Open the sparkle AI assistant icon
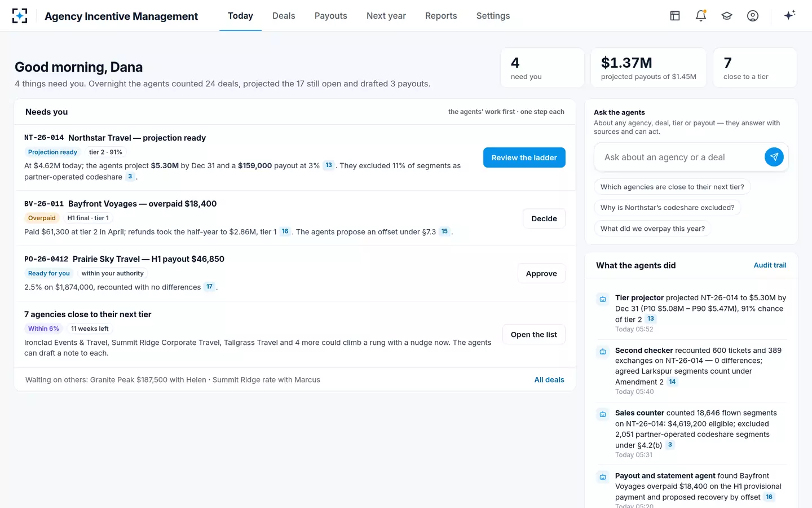This screenshot has width=812, height=508. (x=789, y=15)
